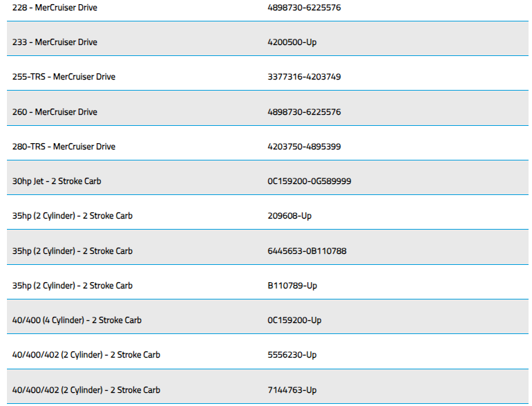Click the serial range '3377316-4203749'
This screenshot has width=532, height=406.
click(x=304, y=77)
